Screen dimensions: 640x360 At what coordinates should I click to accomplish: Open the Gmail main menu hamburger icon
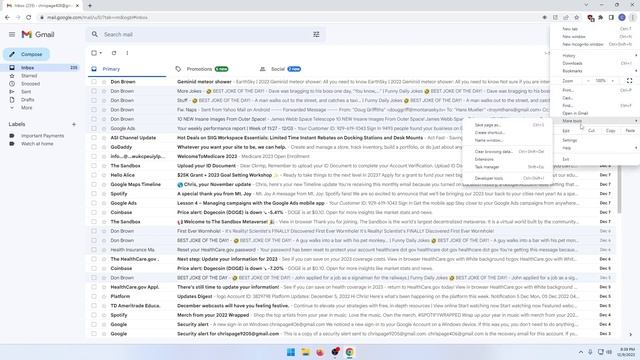pyautogui.click(x=12, y=34)
